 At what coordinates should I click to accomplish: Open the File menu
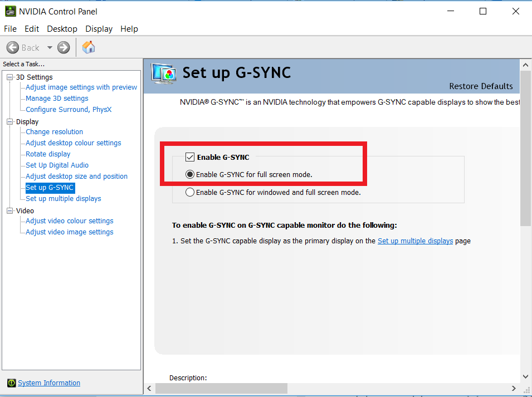tap(10, 29)
